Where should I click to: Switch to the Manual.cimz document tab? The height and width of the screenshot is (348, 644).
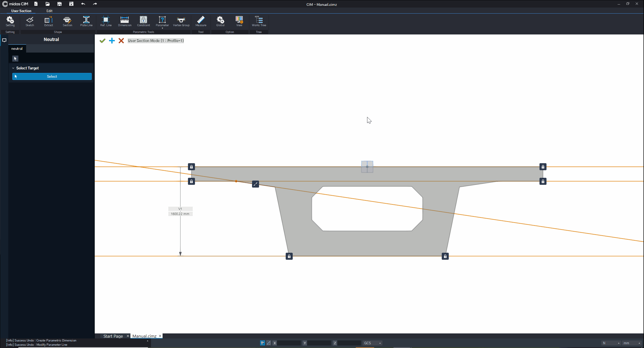click(144, 336)
